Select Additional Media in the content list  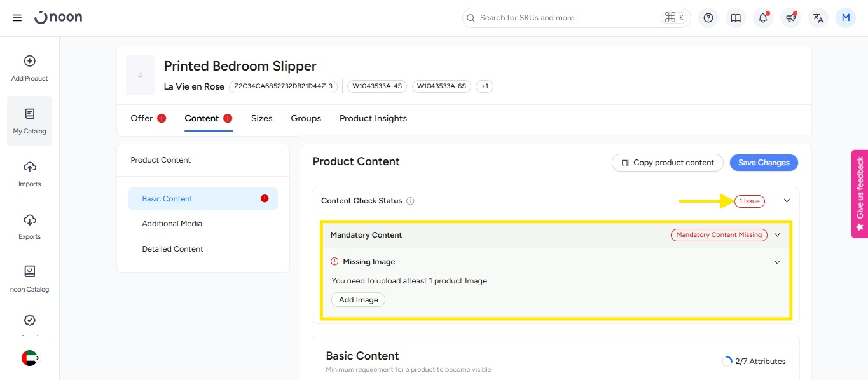pyautogui.click(x=172, y=224)
